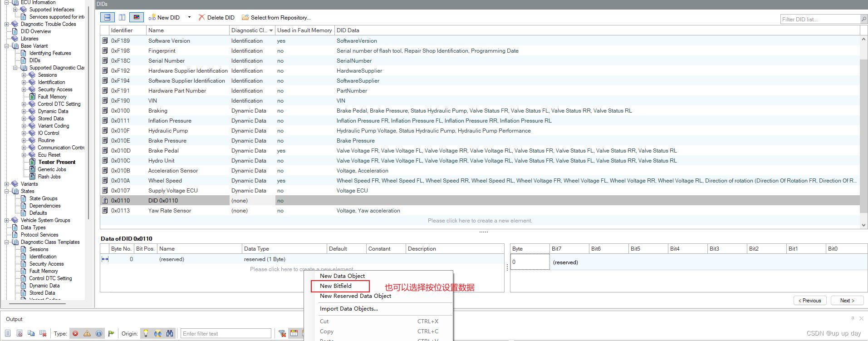
Task: Click the row icon for 0x0113
Action: (105, 211)
